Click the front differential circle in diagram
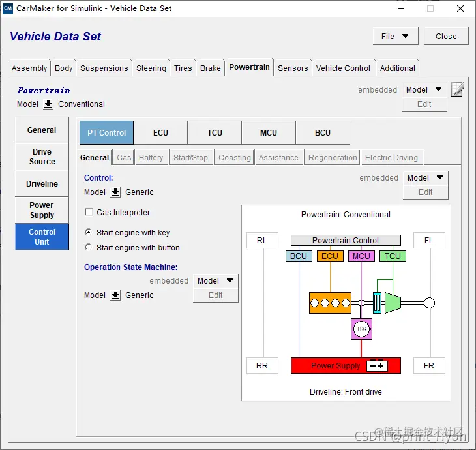 click(429, 303)
